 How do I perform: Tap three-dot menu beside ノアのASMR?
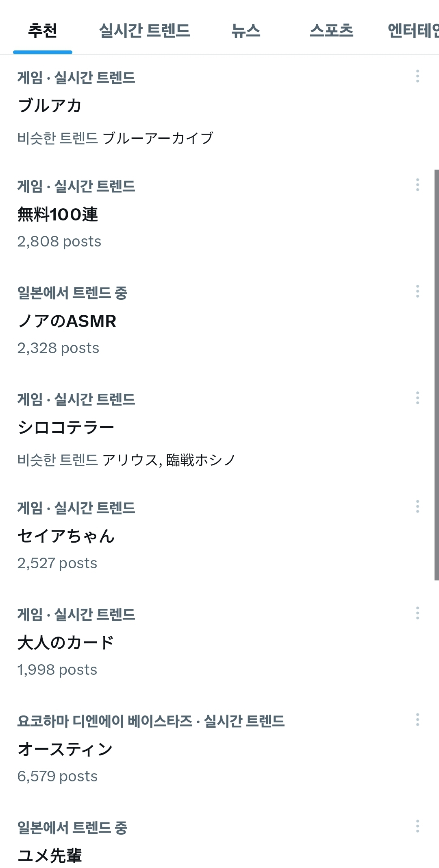(x=417, y=291)
